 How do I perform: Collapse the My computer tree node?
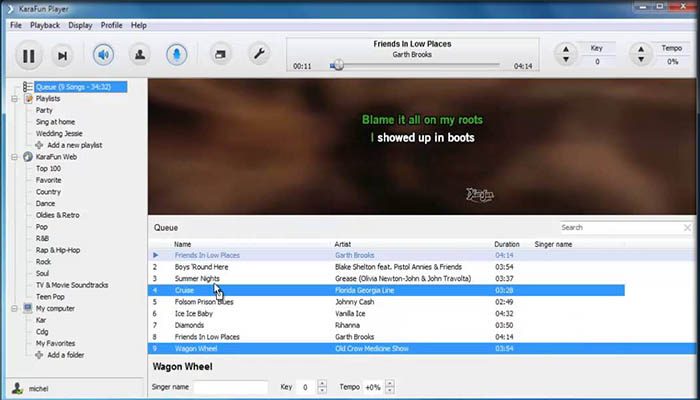click(x=15, y=308)
